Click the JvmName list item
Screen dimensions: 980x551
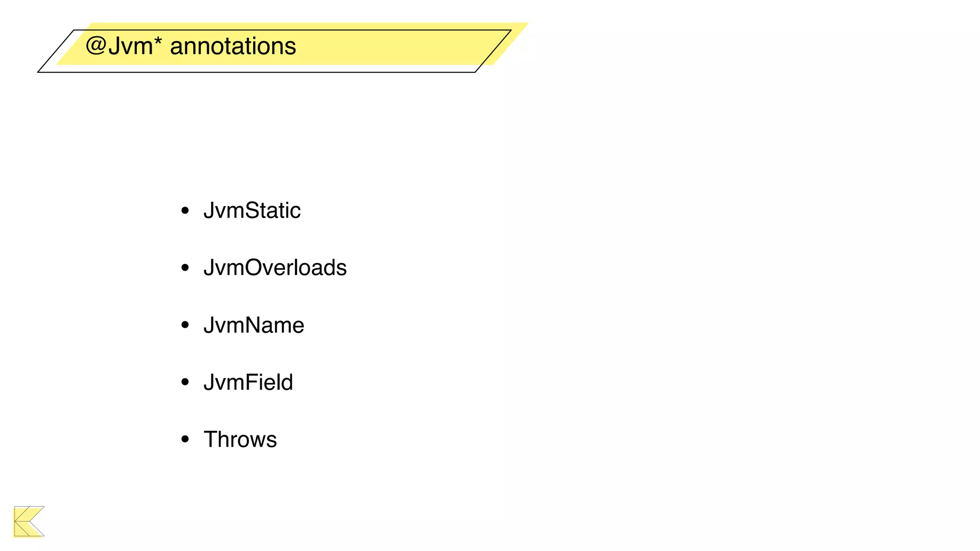254,325
